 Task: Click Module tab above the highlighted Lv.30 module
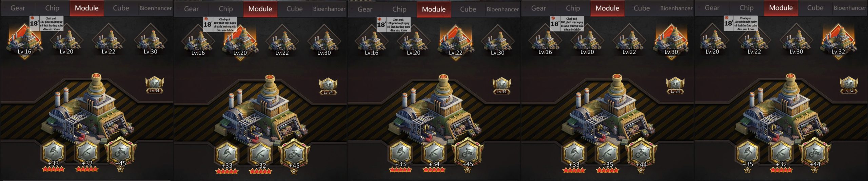[x=607, y=8]
